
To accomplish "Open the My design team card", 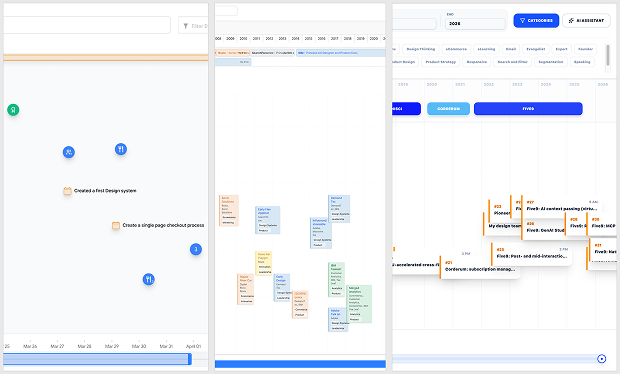I will [502, 225].
